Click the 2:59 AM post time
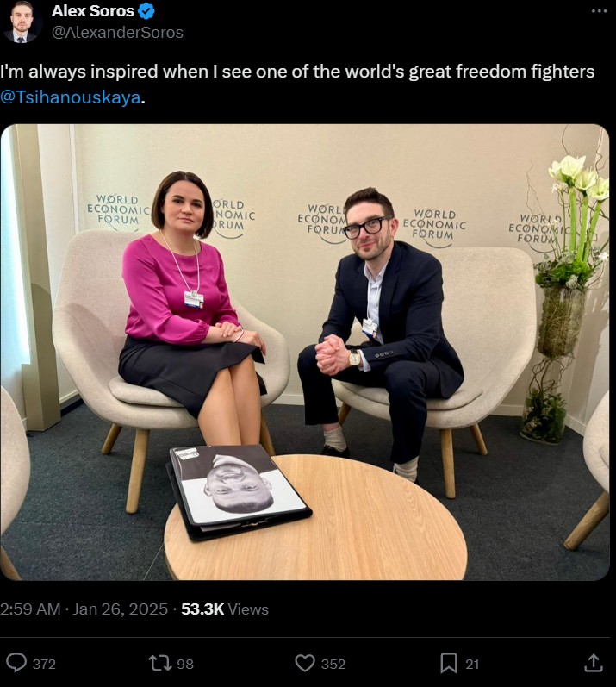This screenshot has width=616, height=687. [x=30, y=609]
